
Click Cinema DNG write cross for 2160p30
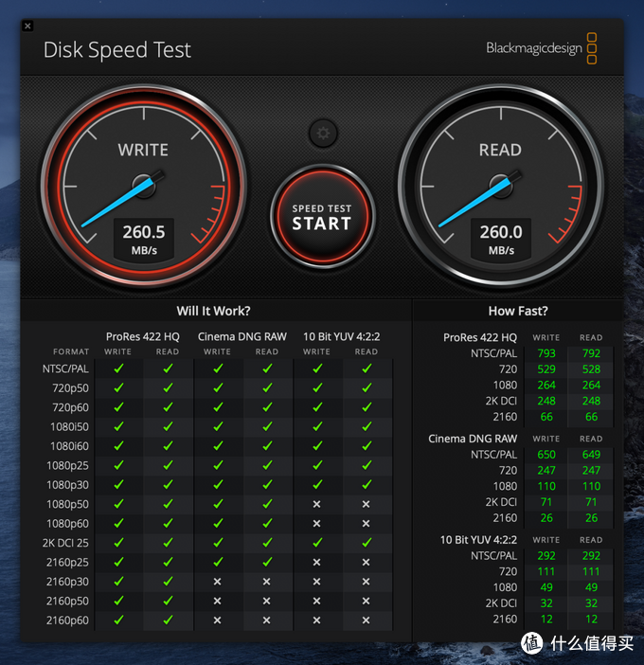point(218,582)
